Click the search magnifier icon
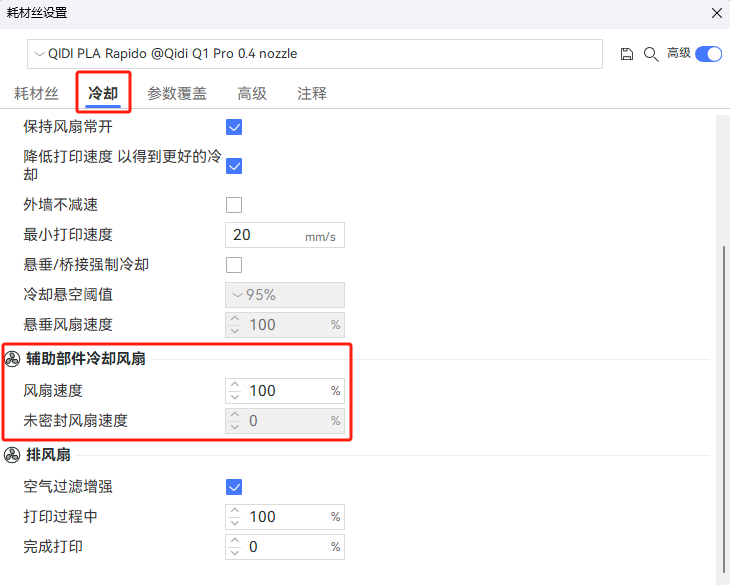Screen dimensions: 730x585 coord(650,54)
